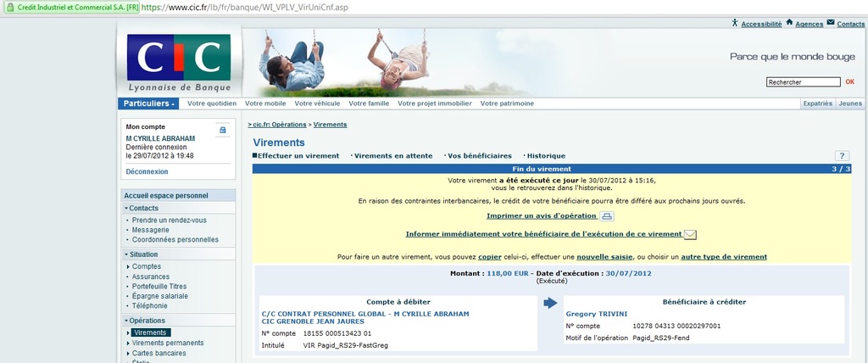This screenshot has width=868, height=363.
Task: Click the printer icon next to Imprimer
Action: [607, 216]
